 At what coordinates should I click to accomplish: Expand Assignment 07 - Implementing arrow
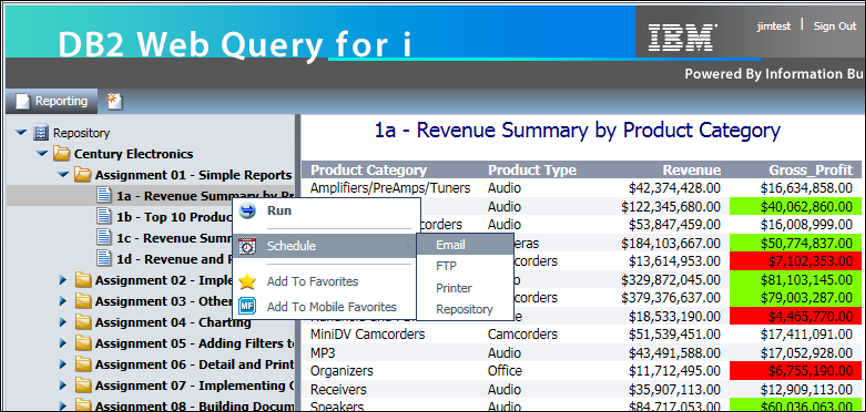63,385
